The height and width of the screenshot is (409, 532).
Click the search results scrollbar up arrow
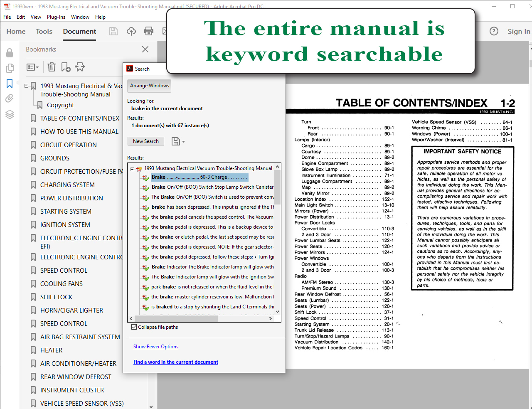click(x=278, y=167)
